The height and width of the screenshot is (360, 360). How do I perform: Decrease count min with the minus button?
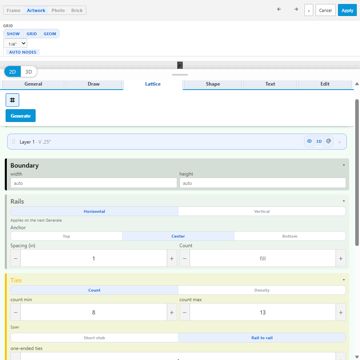coord(16,312)
